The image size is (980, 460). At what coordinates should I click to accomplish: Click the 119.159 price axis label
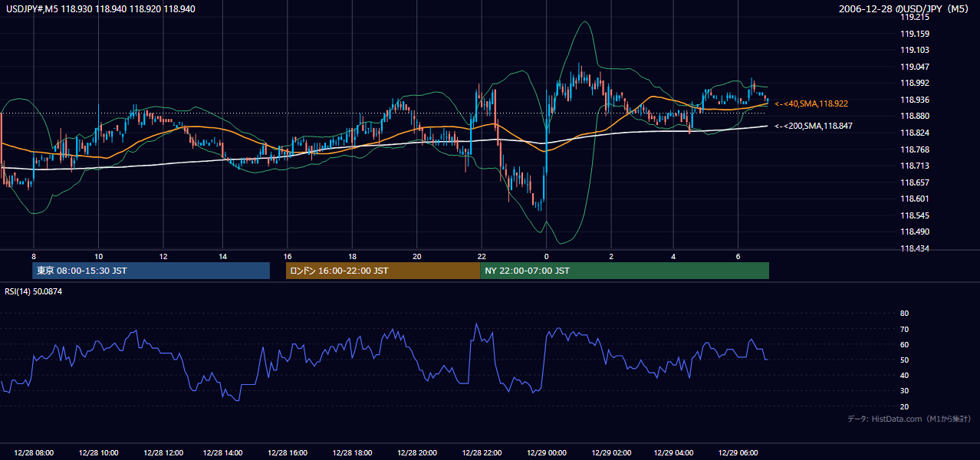(914, 34)
